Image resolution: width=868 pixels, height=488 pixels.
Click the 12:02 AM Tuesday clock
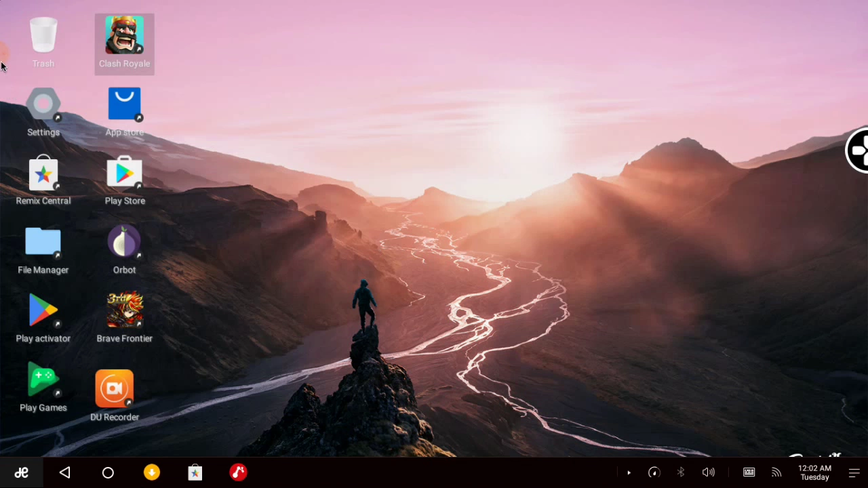(814, 472)
